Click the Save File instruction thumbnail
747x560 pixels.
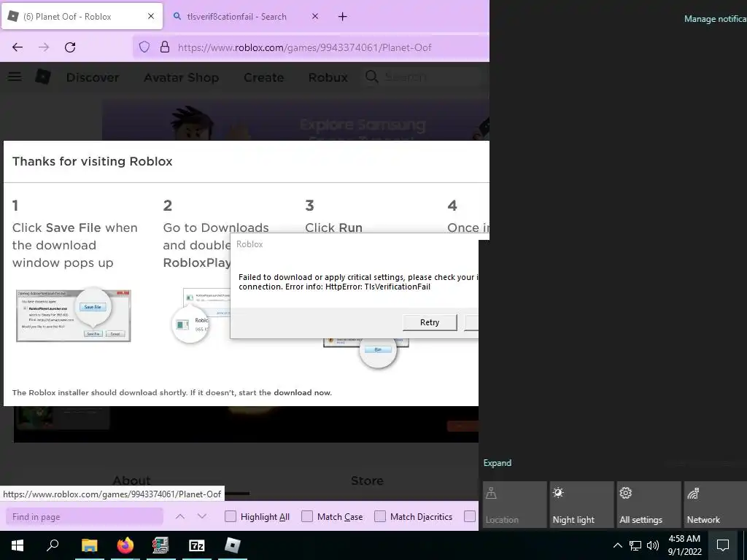point(74,315)
